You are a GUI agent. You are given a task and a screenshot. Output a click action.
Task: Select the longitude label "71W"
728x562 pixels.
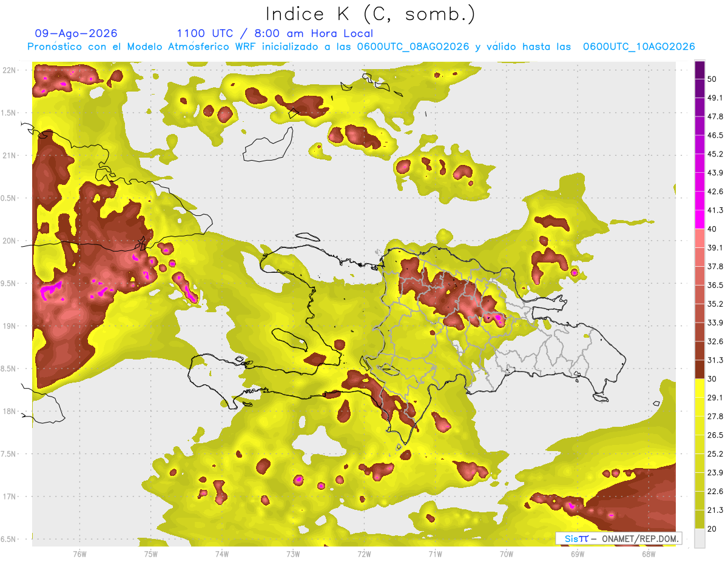(435, 554)
